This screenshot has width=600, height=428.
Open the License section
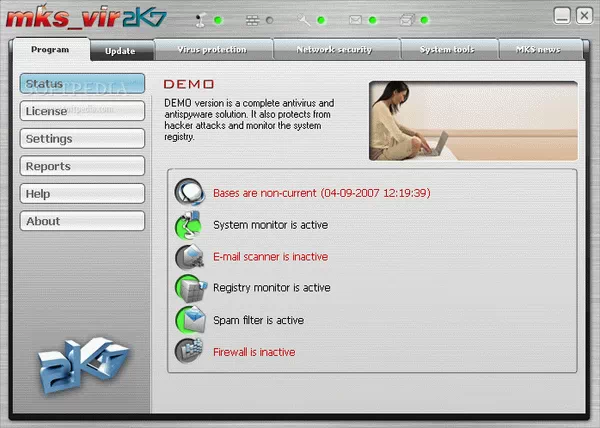click(82, 111)
